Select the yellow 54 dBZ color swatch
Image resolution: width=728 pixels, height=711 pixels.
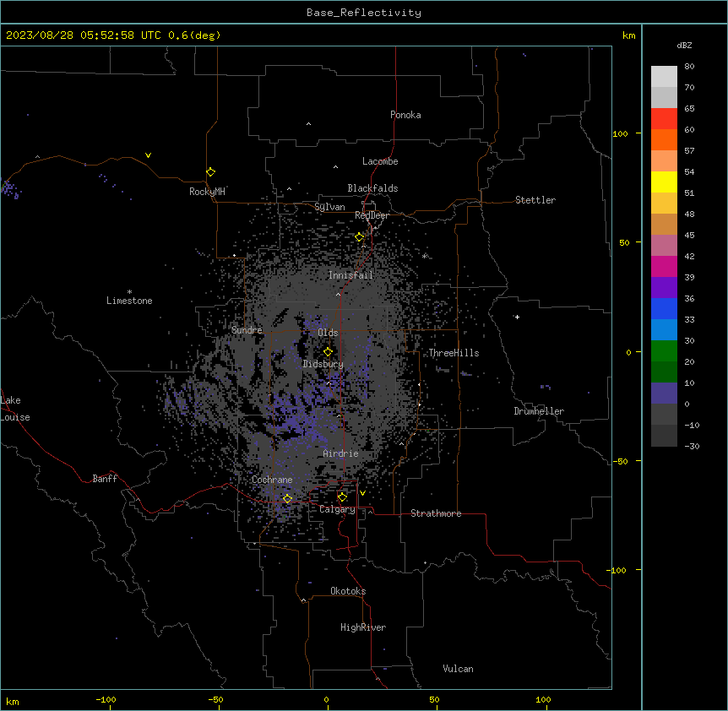664,182
